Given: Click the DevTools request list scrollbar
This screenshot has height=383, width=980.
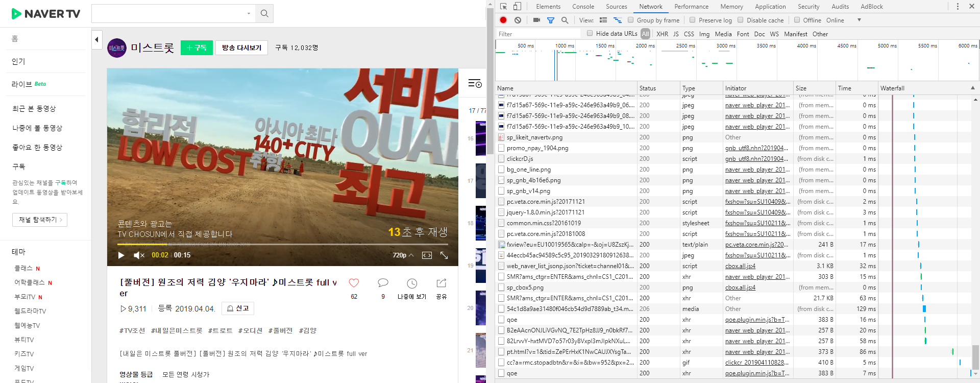Looking at the screenshot, I should tap(975, 357).
